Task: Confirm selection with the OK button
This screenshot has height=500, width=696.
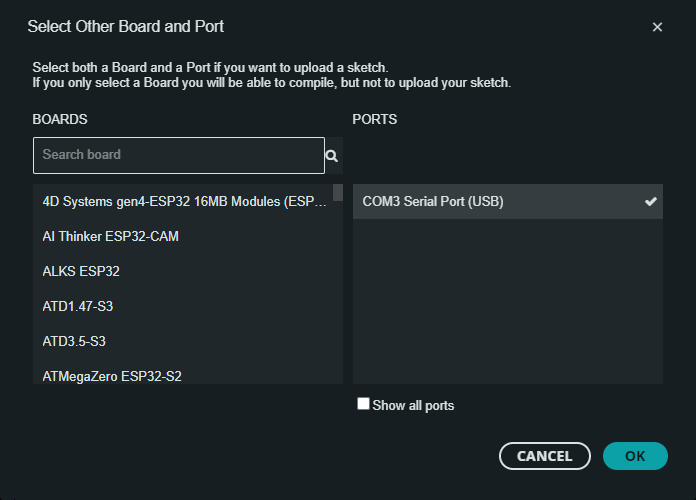Action: click(635, 456)
